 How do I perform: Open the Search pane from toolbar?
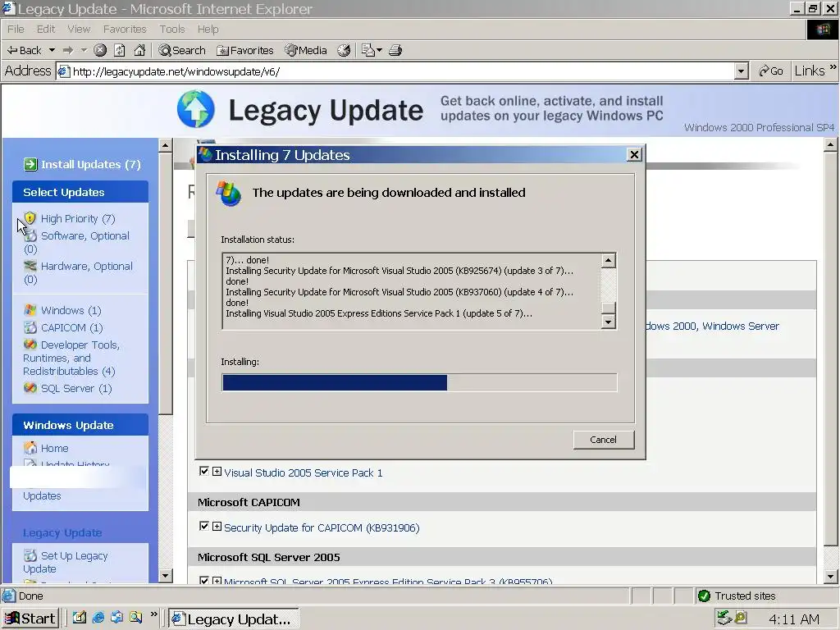[x=182, y=50]
